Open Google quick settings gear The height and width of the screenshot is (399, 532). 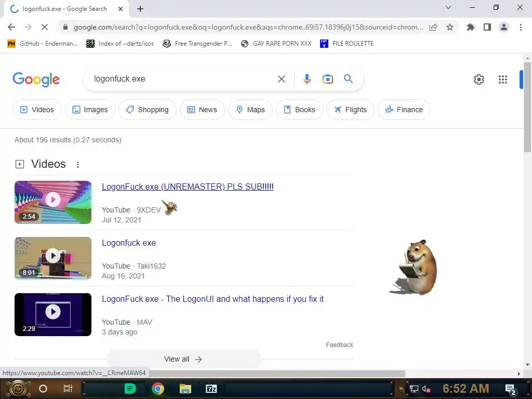coord(478,79)
